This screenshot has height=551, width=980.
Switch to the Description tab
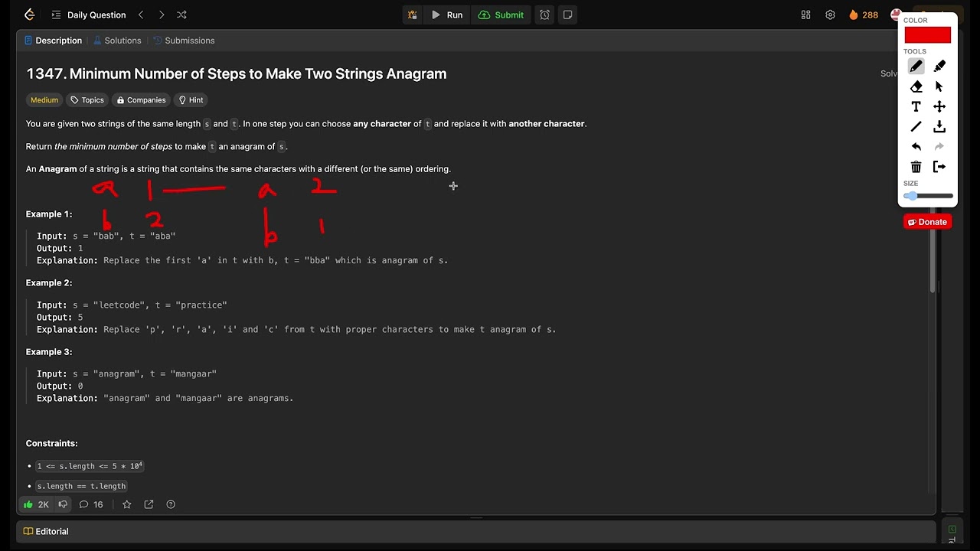coord(53,41)
